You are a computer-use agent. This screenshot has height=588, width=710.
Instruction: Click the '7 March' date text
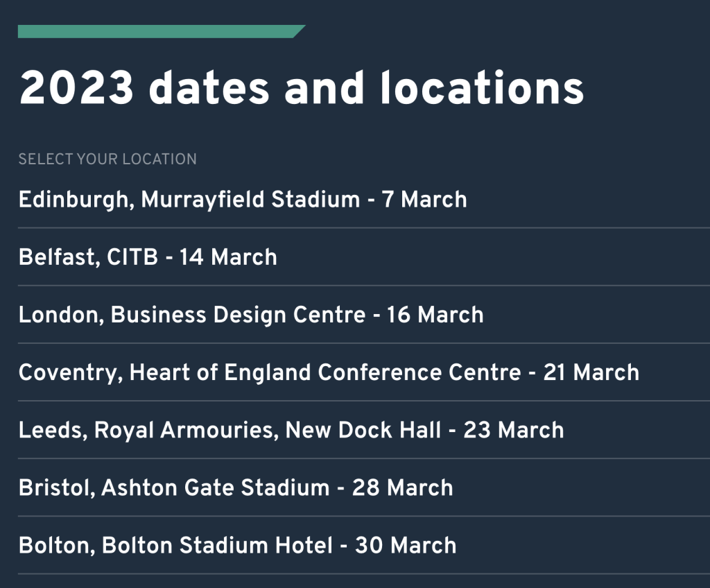click(424, 200)
